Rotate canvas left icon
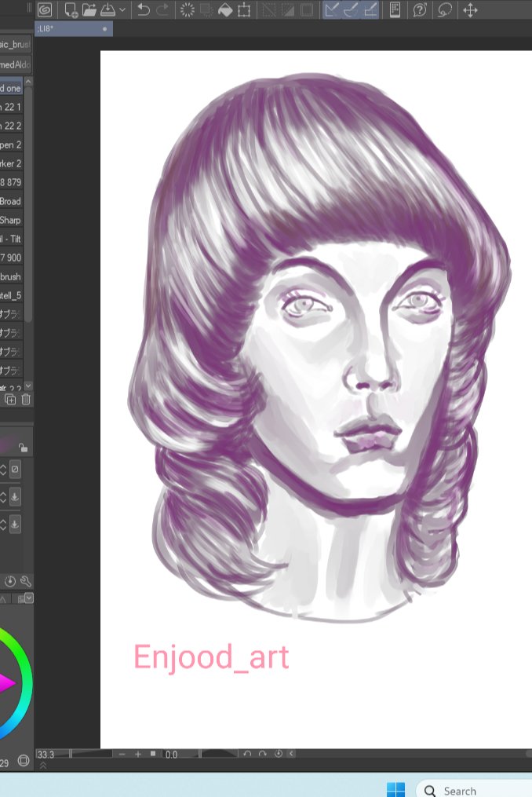This screenshot has height=797, width=532. (x=247, y=754)
